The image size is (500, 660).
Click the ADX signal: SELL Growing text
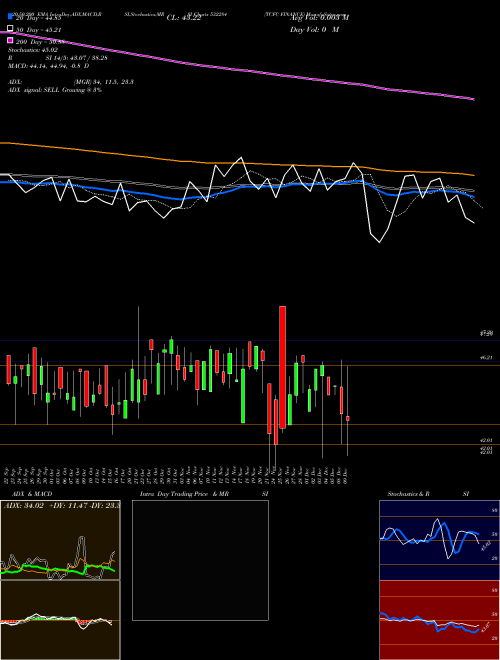(x=55, y=90)
